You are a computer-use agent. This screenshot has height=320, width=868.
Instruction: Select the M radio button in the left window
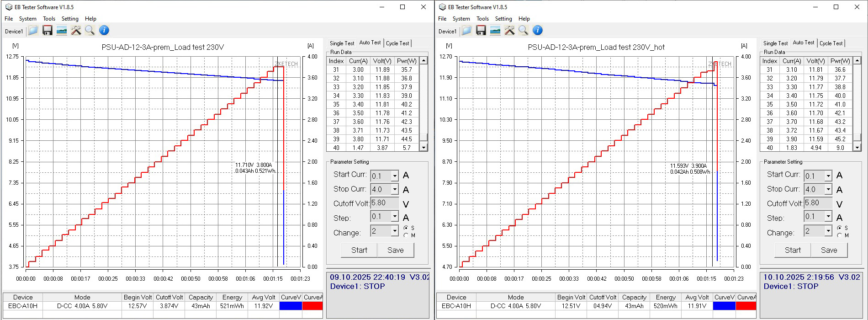click(406, 235)
